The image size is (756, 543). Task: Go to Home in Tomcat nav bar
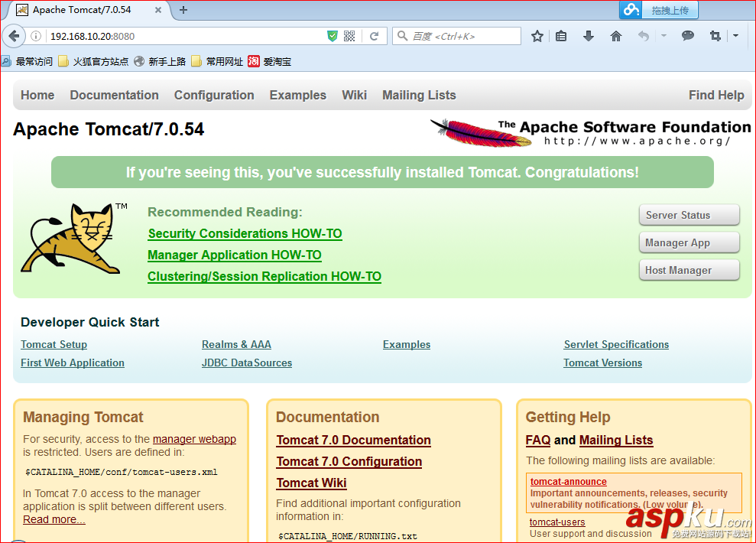pos(37,95)
